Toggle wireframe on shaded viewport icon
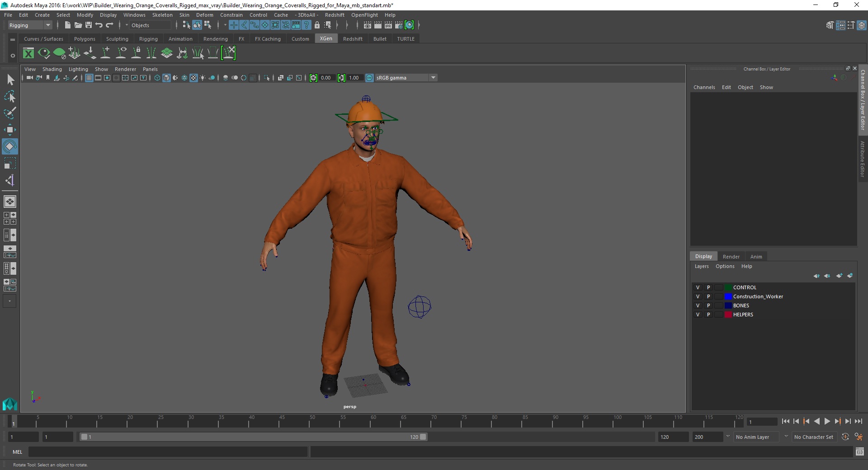This screenshot has width=868, height=470. coord(184,78)
